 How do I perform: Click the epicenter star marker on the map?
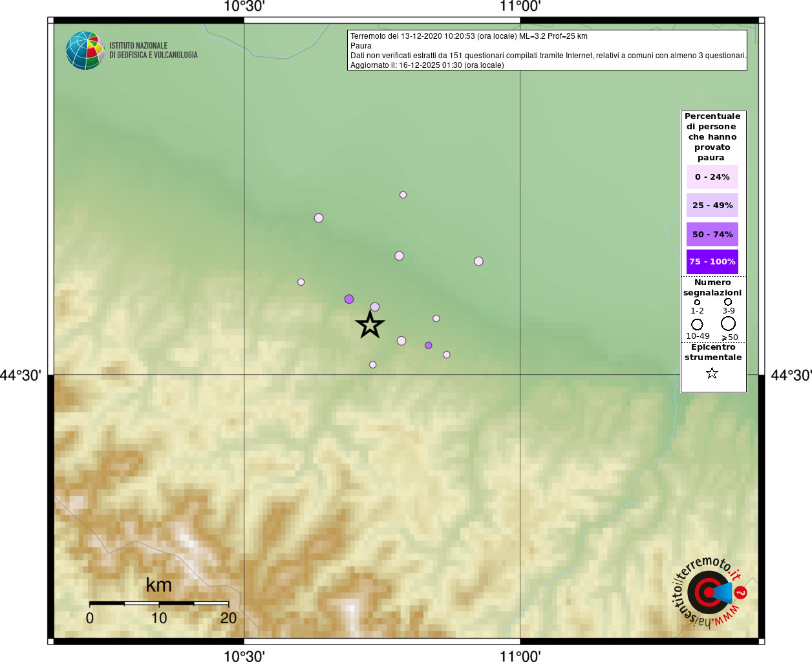click(x=370, y=325)
